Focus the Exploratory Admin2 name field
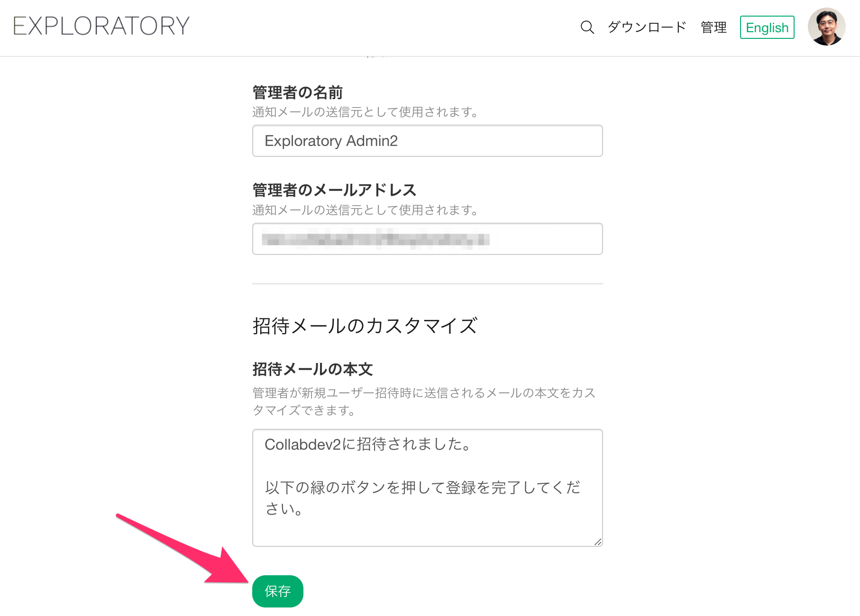This screenshot has height=616, width=860. pyautogui.click(x=427, y=141)
